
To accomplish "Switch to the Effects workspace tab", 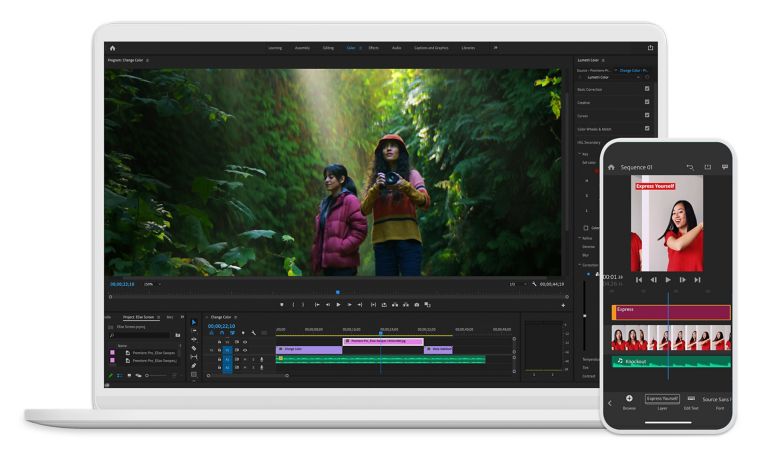I will (x=373, y=47).
